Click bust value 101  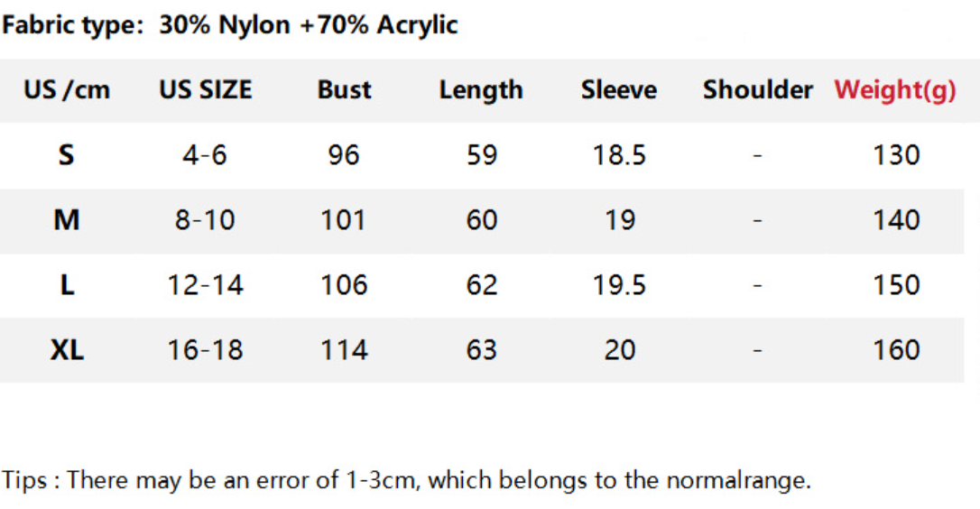coord(344,220)
